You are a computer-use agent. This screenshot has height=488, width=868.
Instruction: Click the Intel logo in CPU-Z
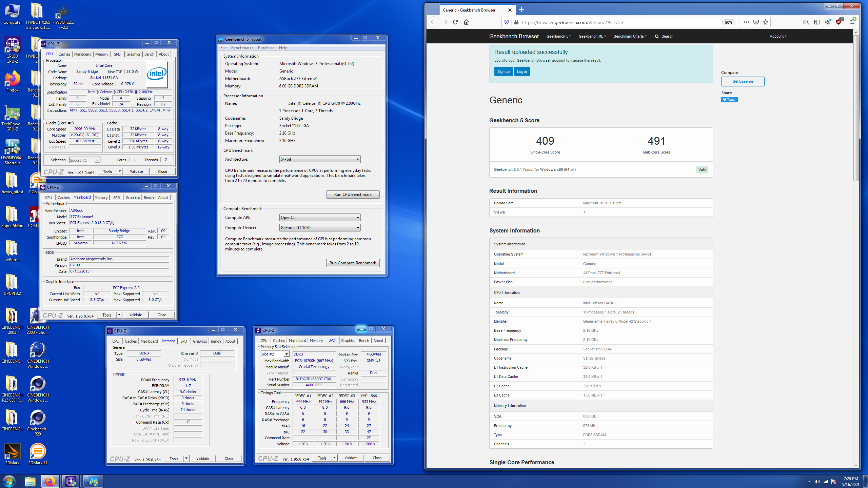pos(157,74)
